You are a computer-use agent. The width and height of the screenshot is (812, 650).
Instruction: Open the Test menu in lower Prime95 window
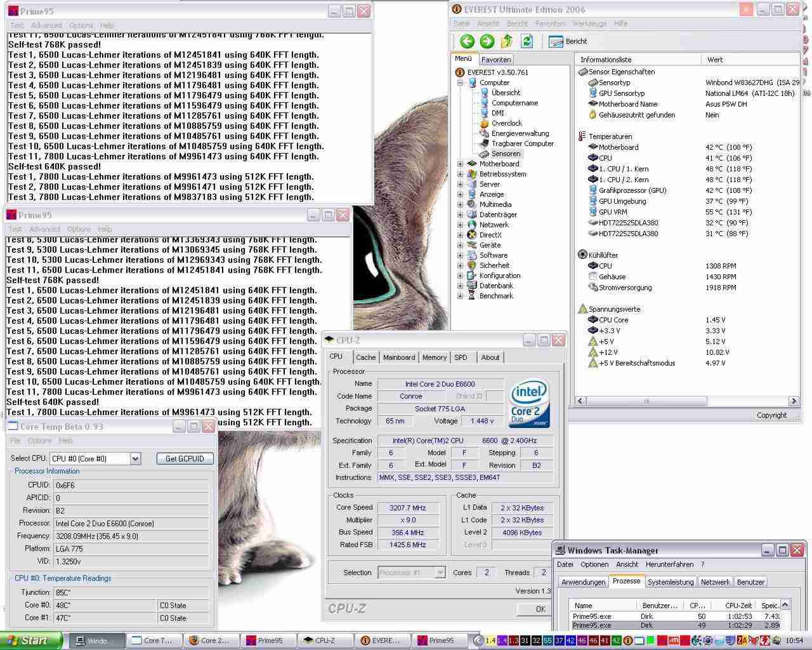[15, 229]
